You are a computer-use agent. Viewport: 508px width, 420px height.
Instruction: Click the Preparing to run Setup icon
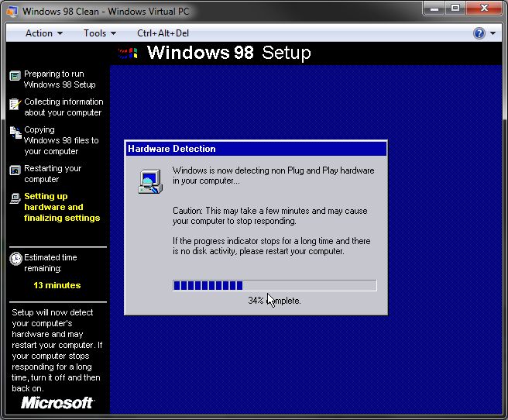pyautogui.click(x=15, y=76)
